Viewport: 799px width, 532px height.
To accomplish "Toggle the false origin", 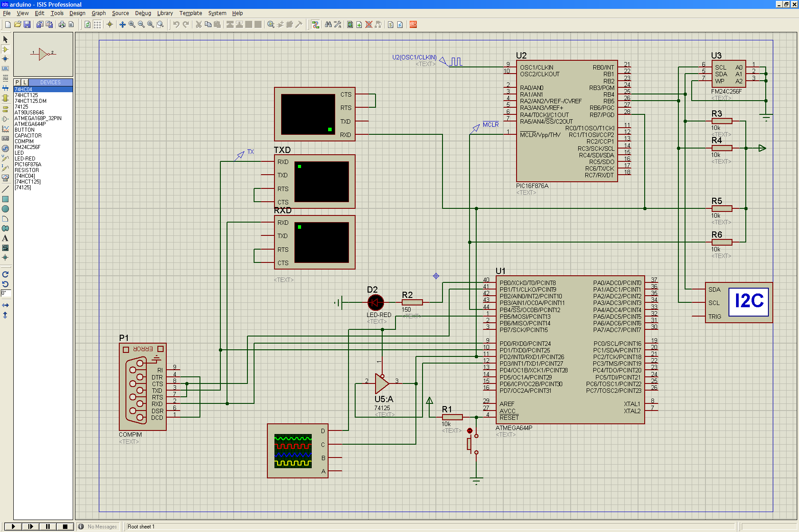I will tap(110, 24).
